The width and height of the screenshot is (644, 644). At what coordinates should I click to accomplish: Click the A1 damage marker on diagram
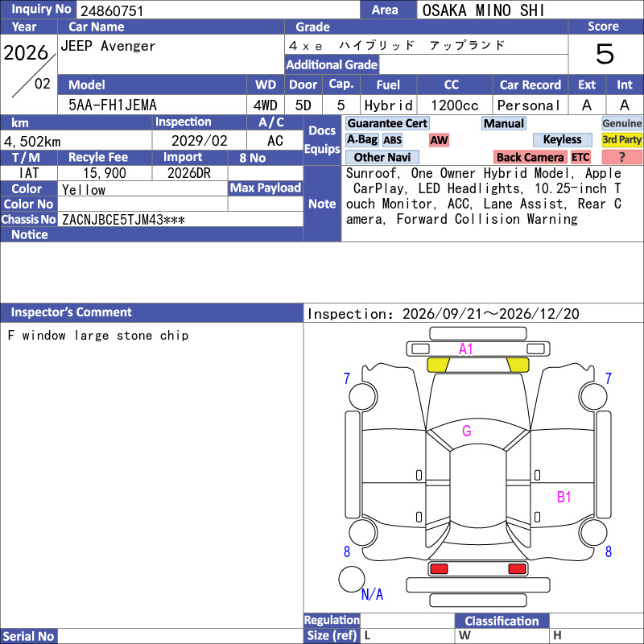466,349
